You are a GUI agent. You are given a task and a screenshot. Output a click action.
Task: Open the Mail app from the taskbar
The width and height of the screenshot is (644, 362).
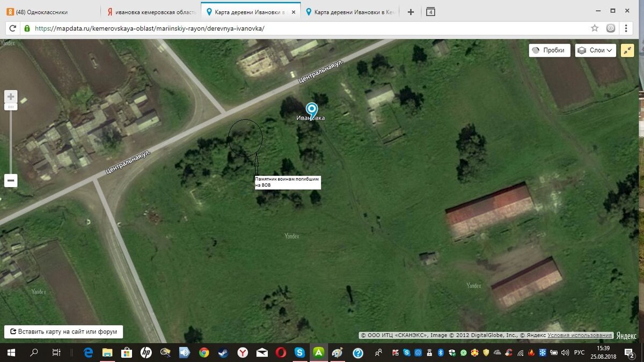click(x=261, y=352)
